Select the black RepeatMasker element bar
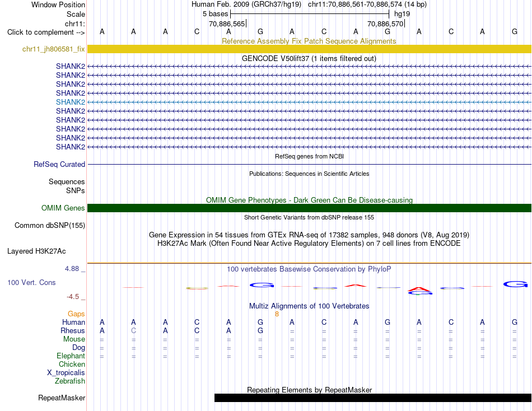Viewport: 532px width, 411px height. coord(373,398)
